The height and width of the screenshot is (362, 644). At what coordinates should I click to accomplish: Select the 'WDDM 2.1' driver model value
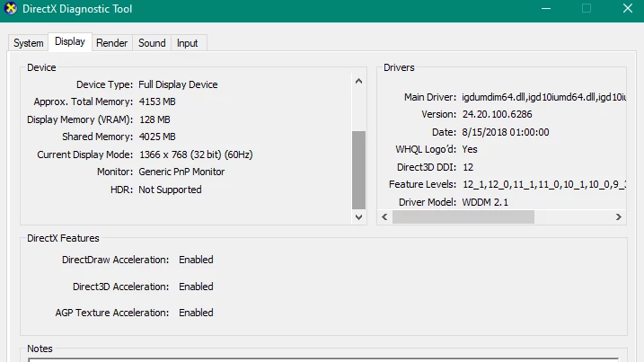pyautogui.click(x=485, y=202)
